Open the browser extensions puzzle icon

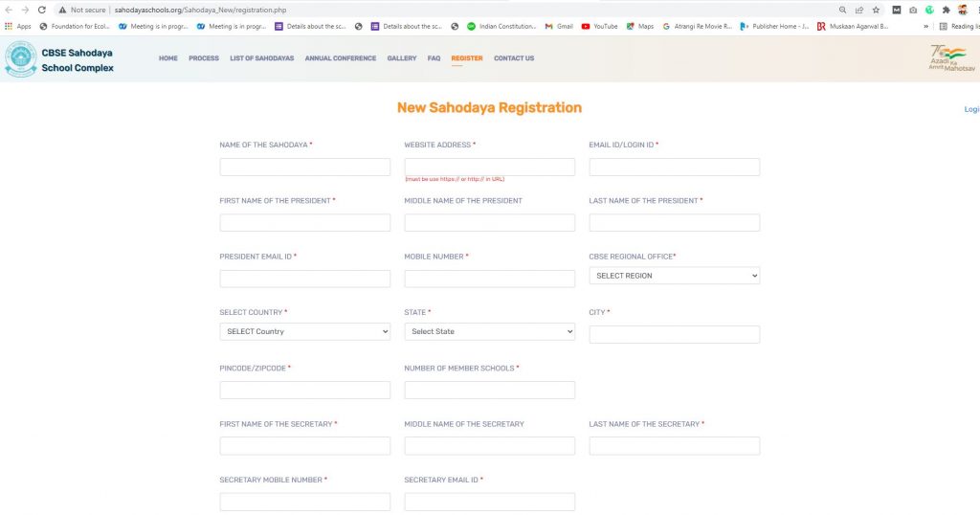(x=946, y=10)
